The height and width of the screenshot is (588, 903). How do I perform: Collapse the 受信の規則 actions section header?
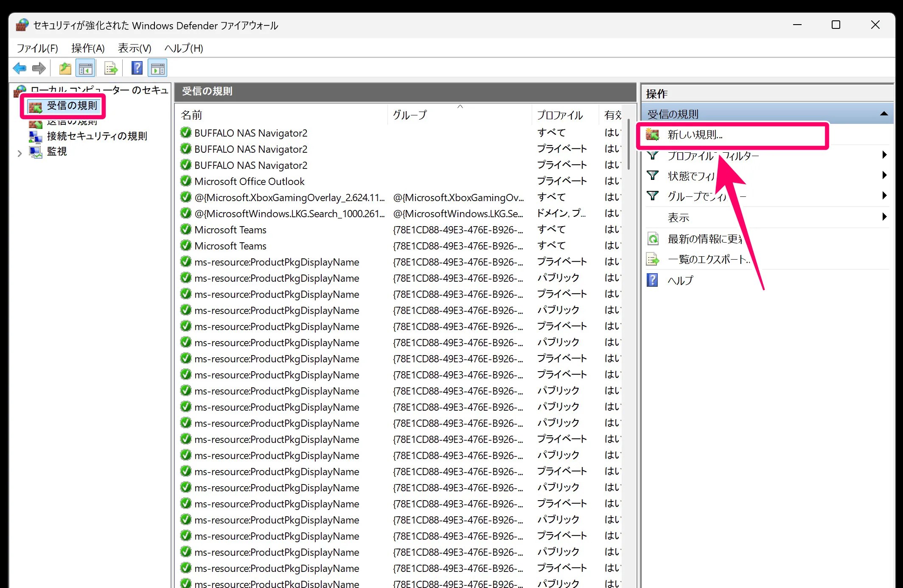coord(884,114)
